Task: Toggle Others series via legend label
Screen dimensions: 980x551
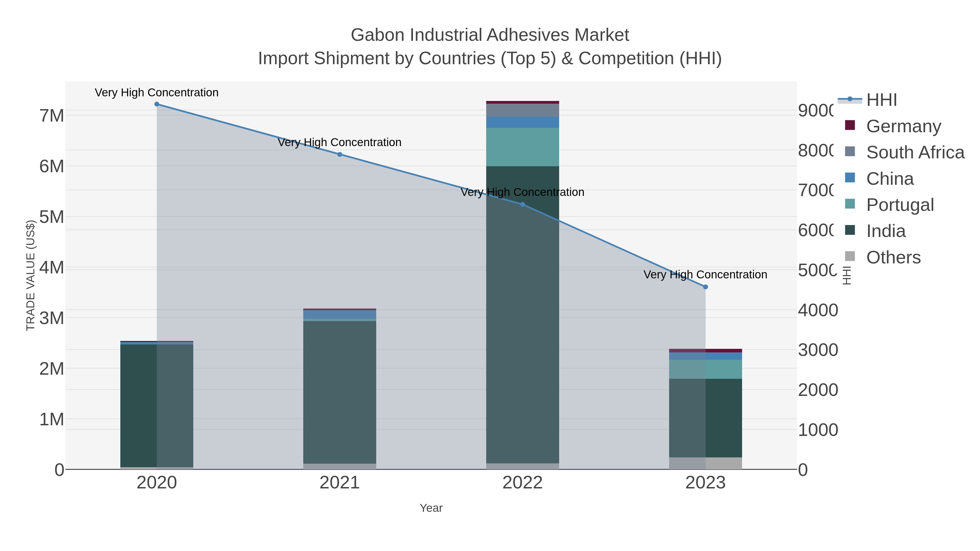Action: tap(894, 257)
